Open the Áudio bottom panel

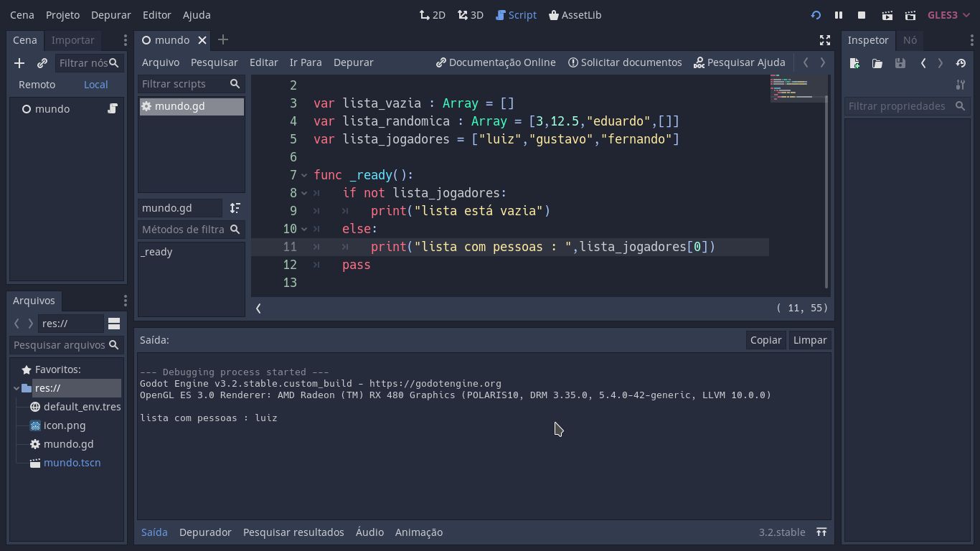click(369, 532)
